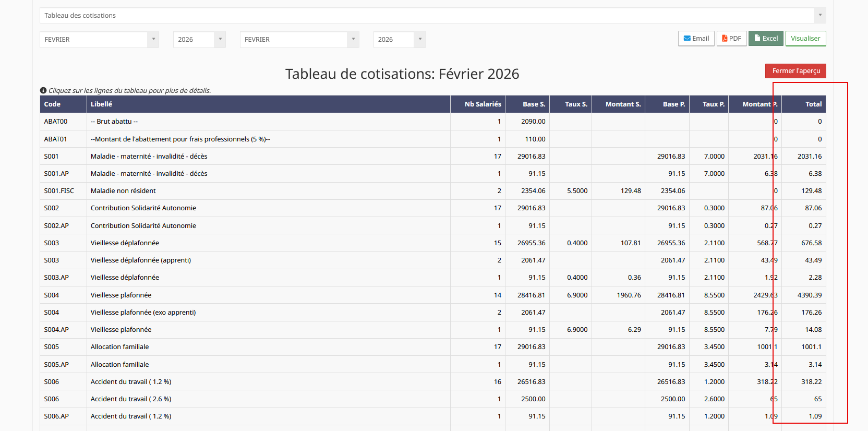Select the S001.AP code cell

click(63, 174)
